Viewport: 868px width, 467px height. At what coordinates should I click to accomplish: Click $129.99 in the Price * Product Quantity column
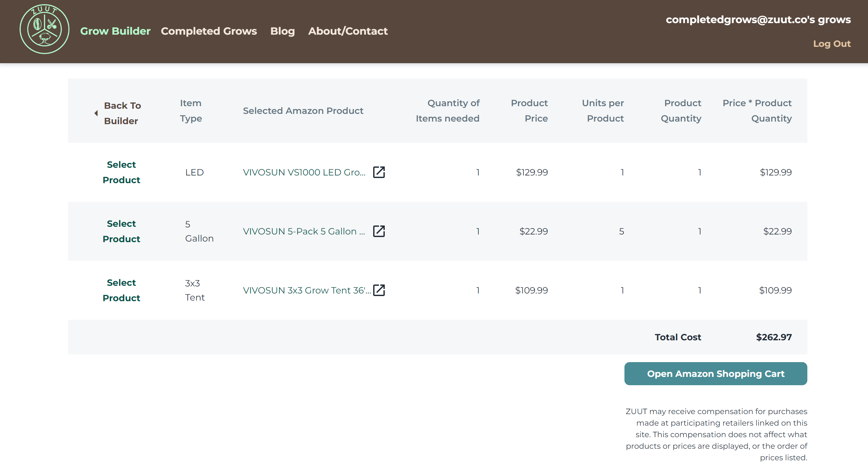click(x=775, y=172)
